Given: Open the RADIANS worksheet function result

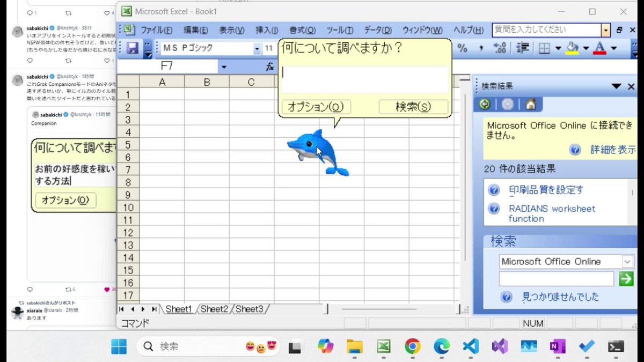Looking at the screenshot, I should point(552,213).
